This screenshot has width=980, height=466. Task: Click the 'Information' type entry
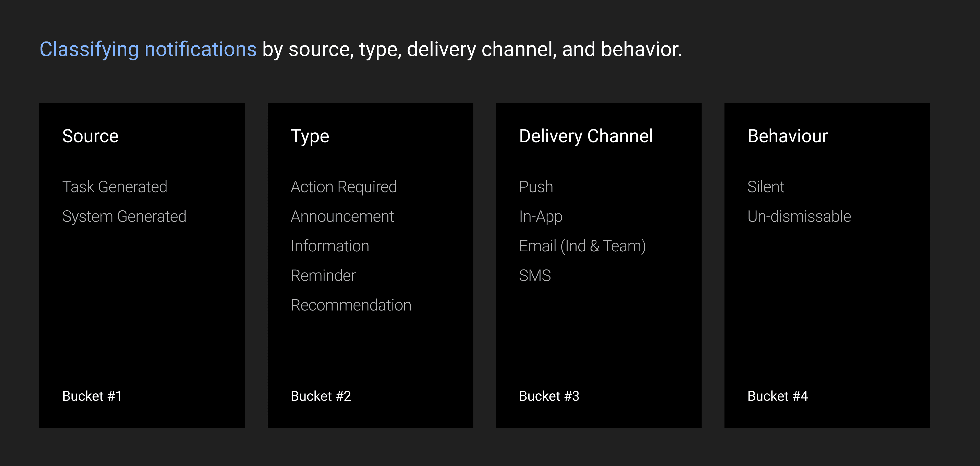pos(330,246)
